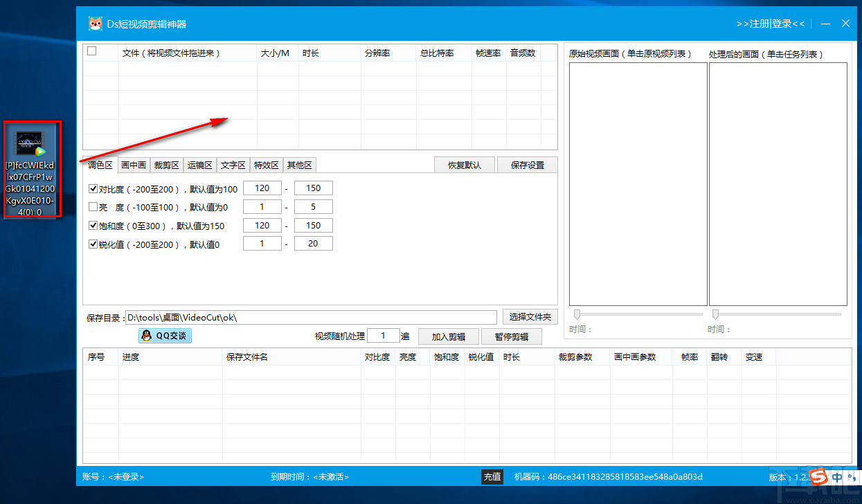The width and height of the screenshot is (862, 504).
Task: Edit the saturation maximum value 150
Action: [313, 225]
